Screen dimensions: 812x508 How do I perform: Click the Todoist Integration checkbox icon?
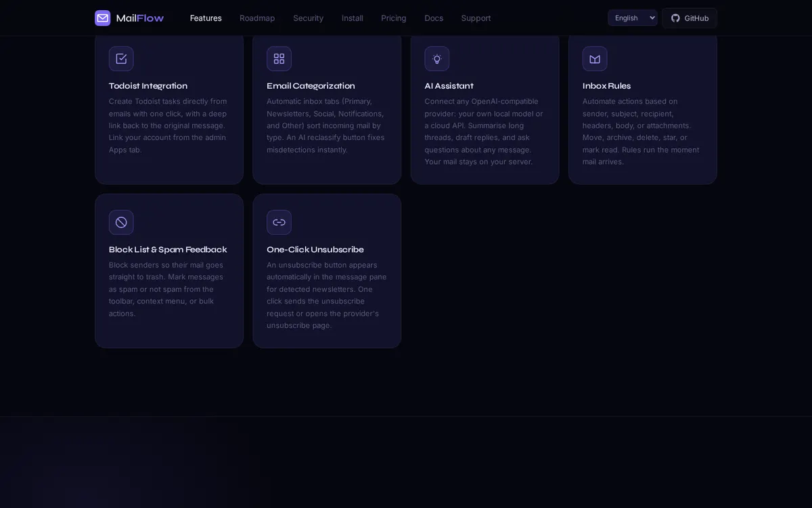pos(121,59)
